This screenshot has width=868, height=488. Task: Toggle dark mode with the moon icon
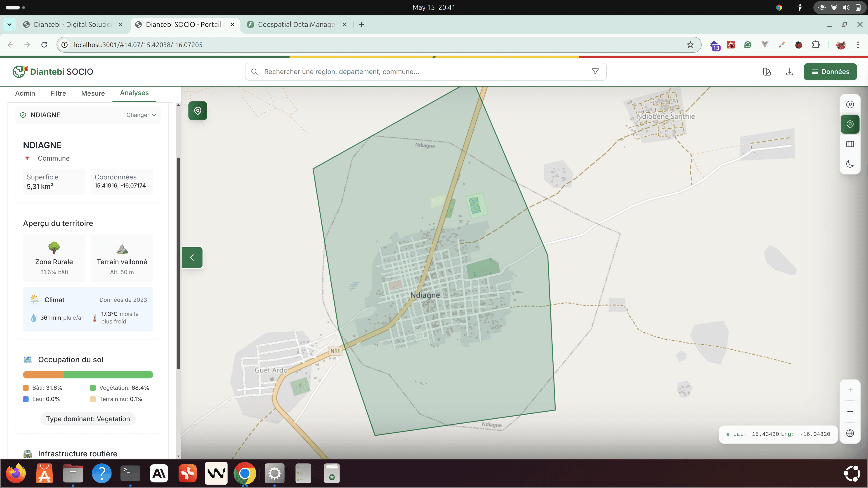[850, 164]
